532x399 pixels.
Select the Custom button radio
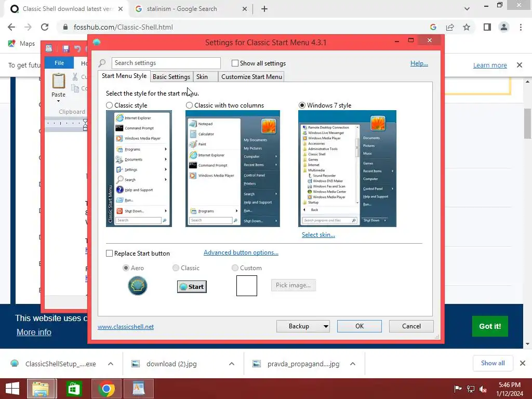tap(235, 268)
